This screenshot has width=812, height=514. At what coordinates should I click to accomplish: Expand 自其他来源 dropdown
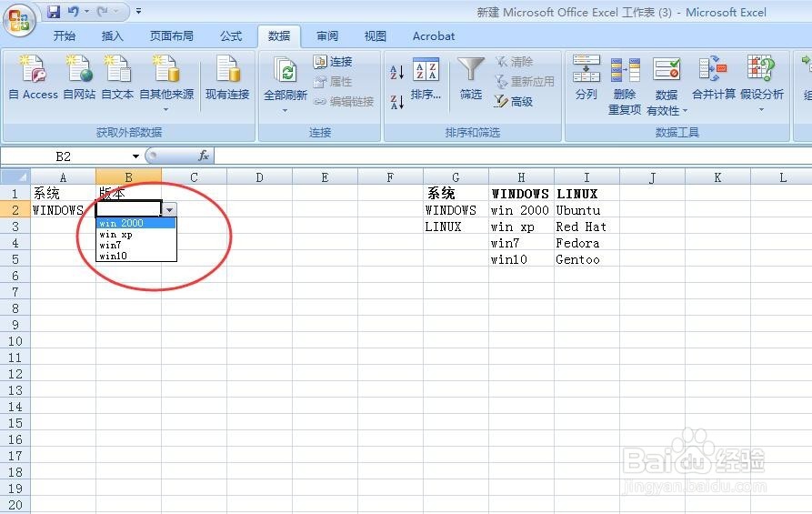pos(166,110)
